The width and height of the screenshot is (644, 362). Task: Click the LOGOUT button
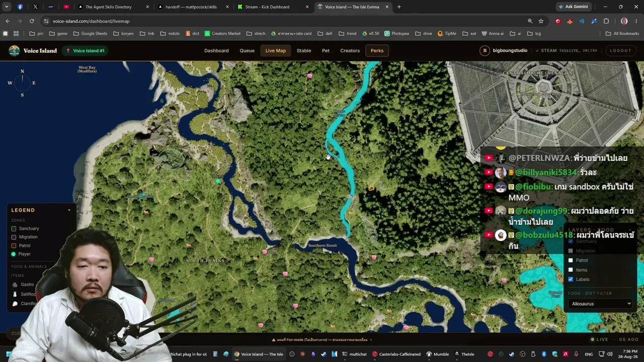click(620, 51)
